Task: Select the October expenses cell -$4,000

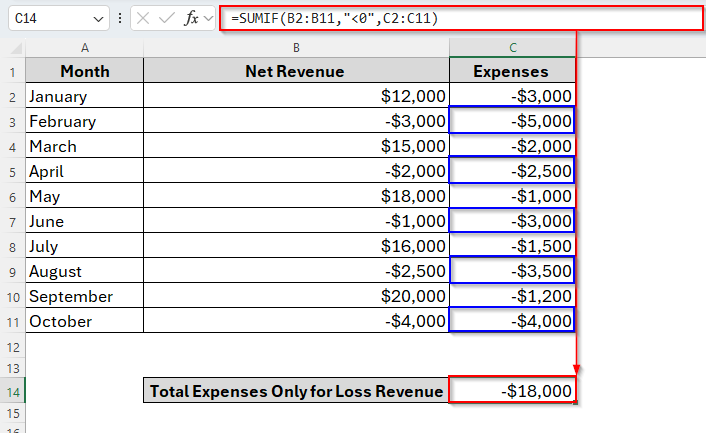Action: coord(512,321)
